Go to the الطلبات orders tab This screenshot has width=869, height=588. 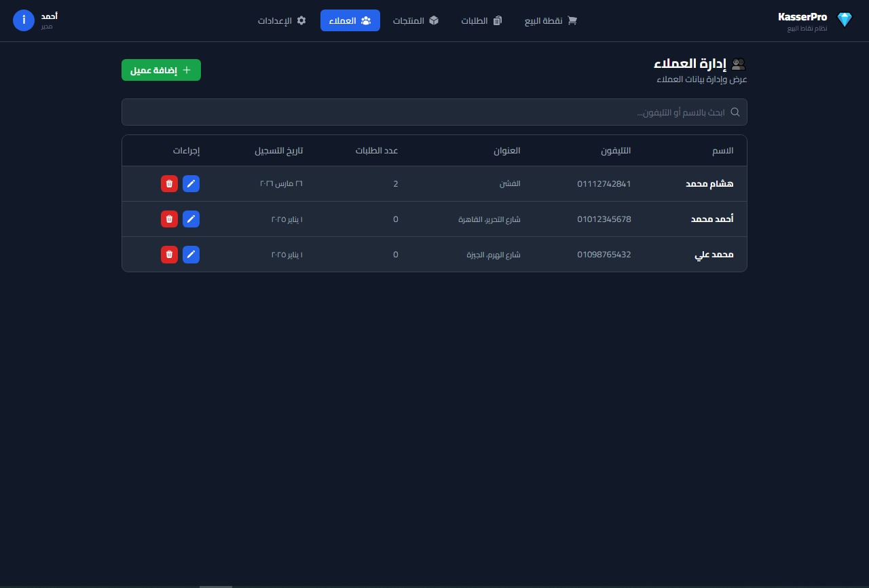(481, 20)
